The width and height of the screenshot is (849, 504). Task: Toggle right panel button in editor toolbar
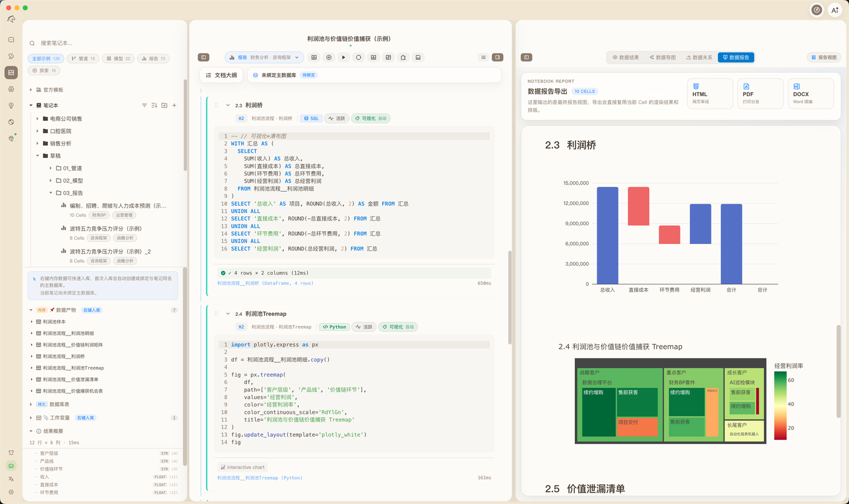pyautogui.click(x=498, y=57)
